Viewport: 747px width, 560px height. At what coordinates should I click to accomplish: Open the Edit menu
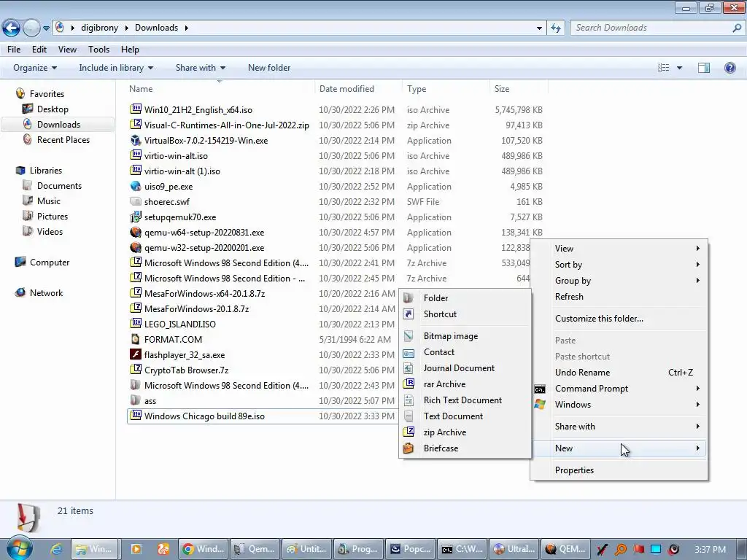[x=39, y=50]
